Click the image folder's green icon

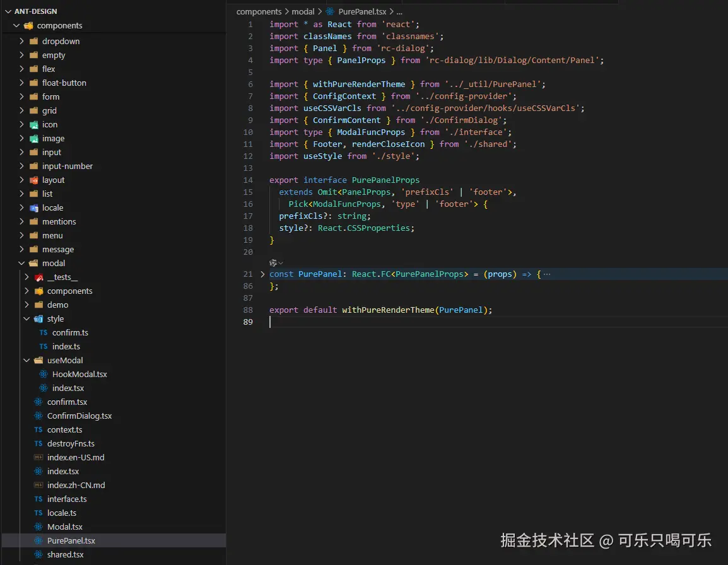click(x=34, y=138)
